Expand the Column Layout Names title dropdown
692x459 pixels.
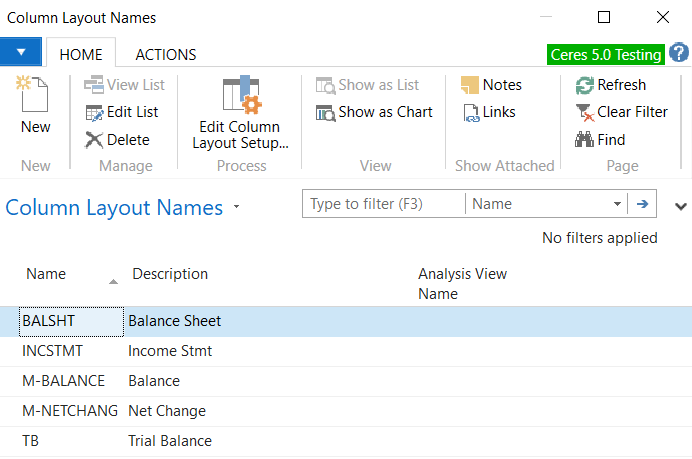[237, 208]
